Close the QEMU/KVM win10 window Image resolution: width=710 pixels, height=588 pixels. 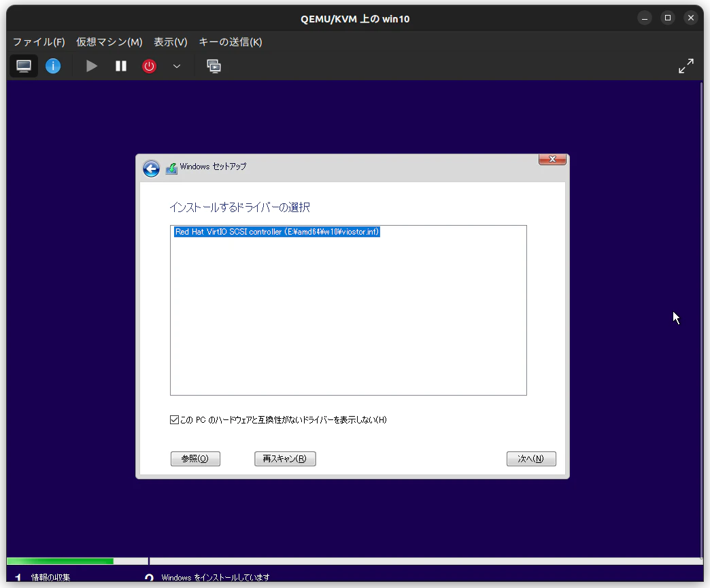[690, 18]
